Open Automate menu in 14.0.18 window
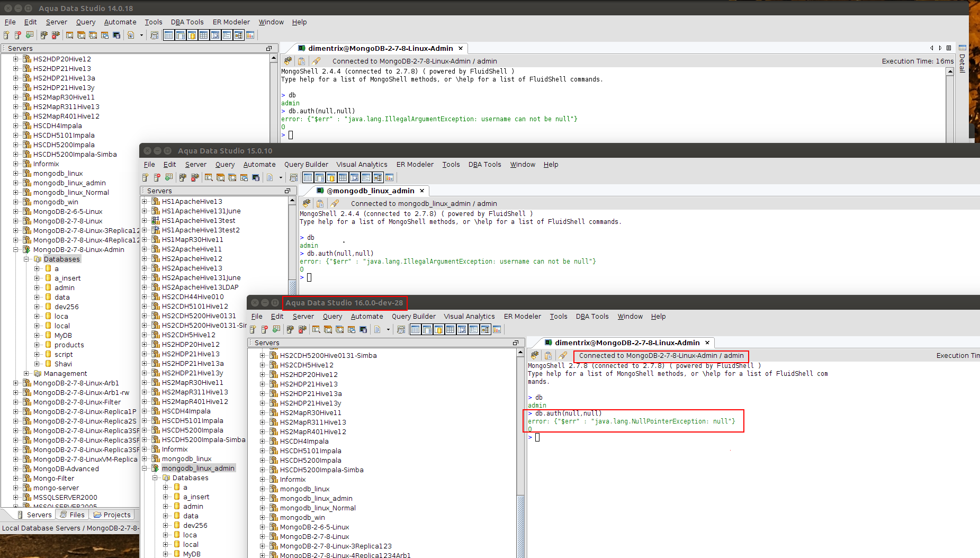980x558 pixels. point(120,22)
